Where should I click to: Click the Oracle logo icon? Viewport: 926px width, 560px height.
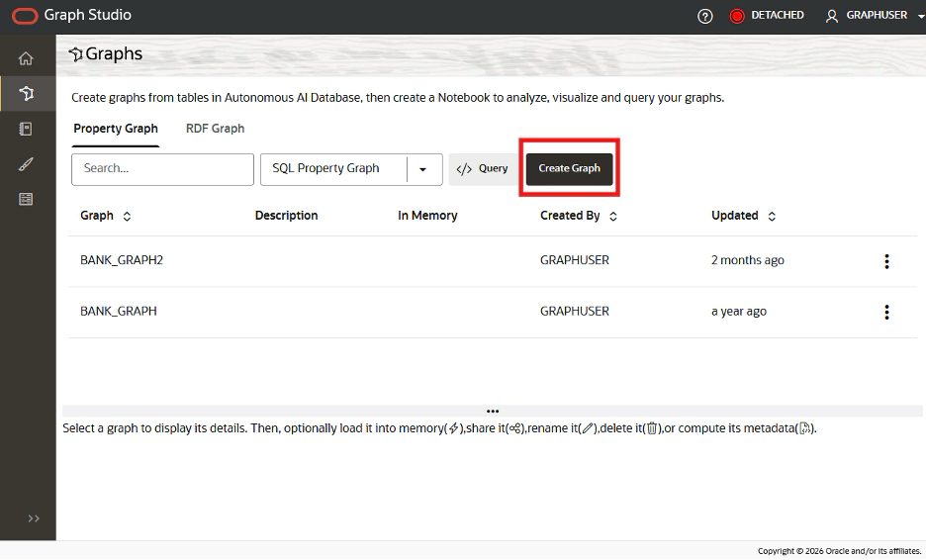point(25,16)
